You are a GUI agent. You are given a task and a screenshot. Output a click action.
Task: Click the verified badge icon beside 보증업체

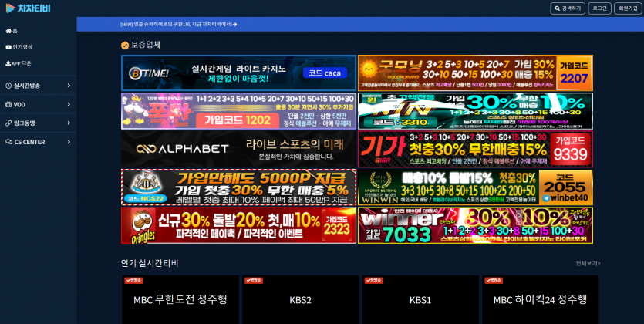125,46
